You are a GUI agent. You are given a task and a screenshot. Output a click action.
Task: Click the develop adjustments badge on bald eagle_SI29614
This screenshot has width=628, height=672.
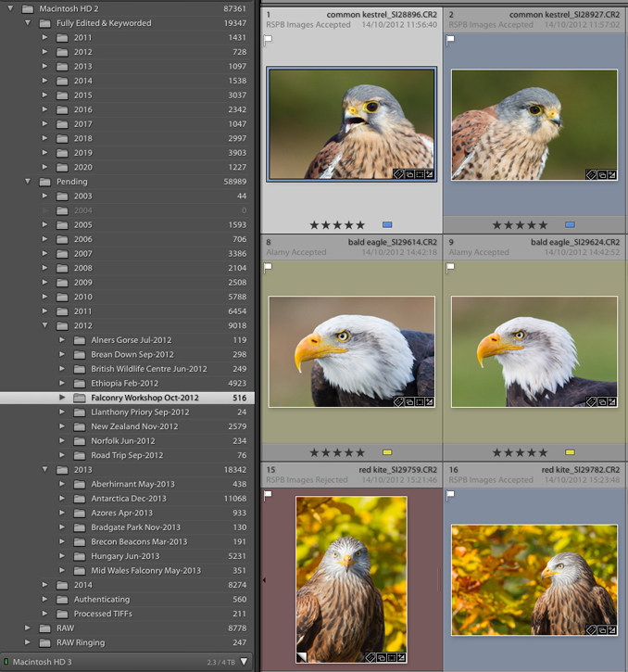coord(429,403)
